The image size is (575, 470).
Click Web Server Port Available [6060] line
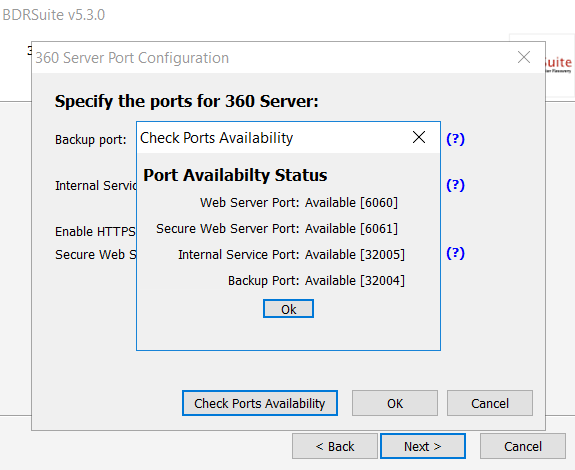(299, 202)
